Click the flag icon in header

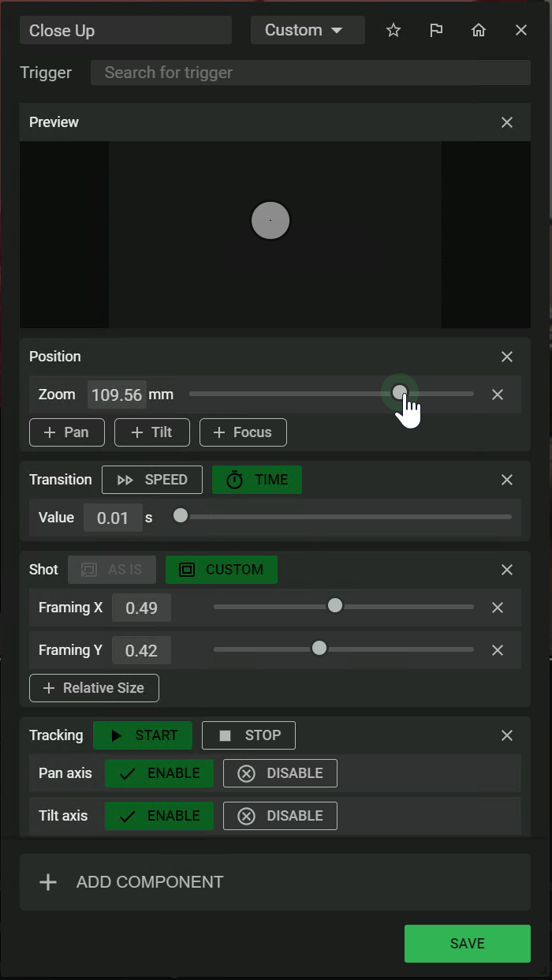tap(436, 30)
